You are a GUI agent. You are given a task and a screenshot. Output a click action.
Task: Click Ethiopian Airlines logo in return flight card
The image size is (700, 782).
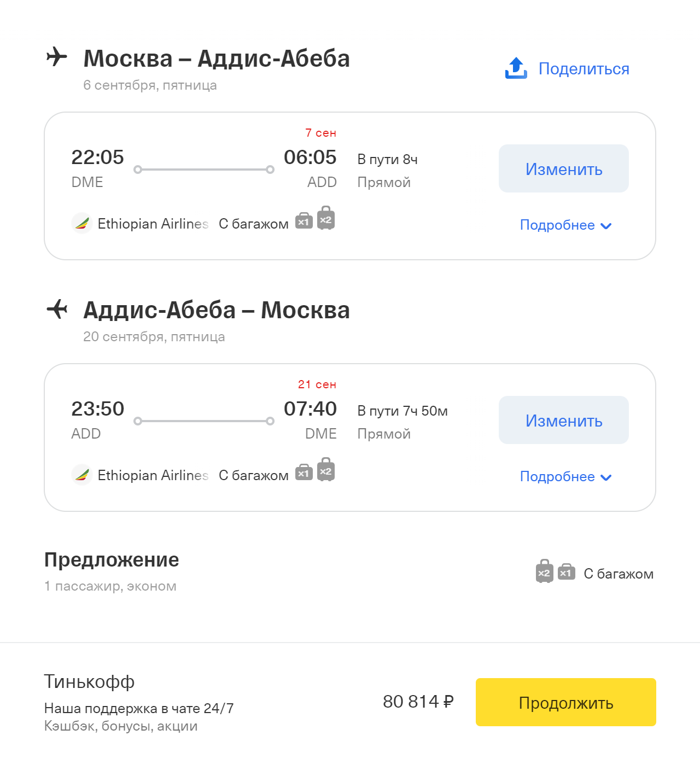click(81, 475)
